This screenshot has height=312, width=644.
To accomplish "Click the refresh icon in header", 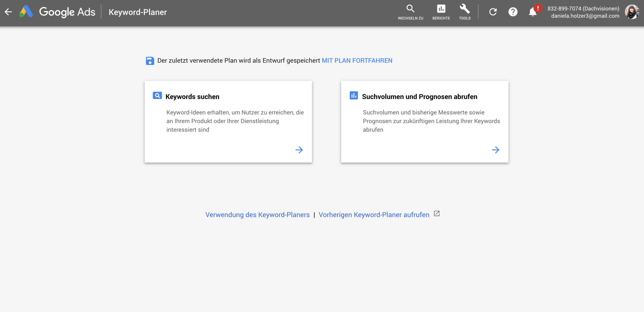I will click(x=493, y=12).
